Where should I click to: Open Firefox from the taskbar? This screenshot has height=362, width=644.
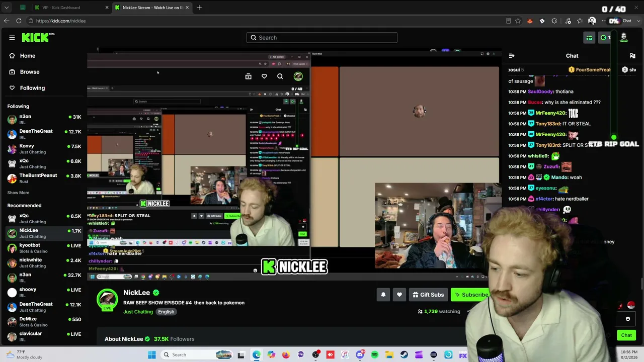click(286, 355)
